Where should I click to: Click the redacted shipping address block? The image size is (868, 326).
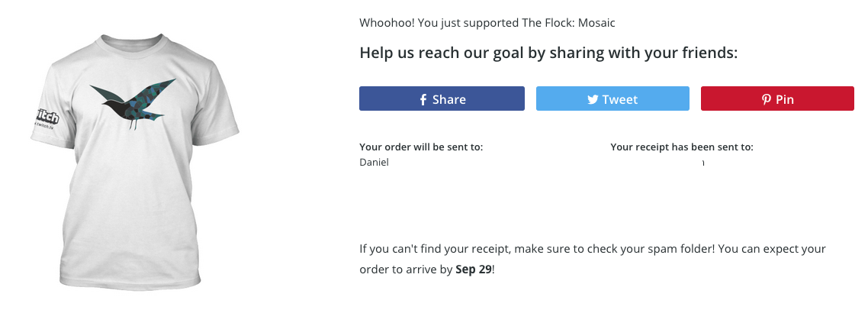coord(442,197)
